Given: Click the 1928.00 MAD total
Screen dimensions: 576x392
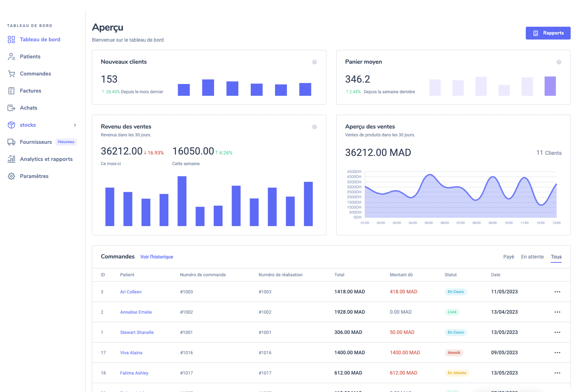Looking at the screenshot, I should pos(349,312).
